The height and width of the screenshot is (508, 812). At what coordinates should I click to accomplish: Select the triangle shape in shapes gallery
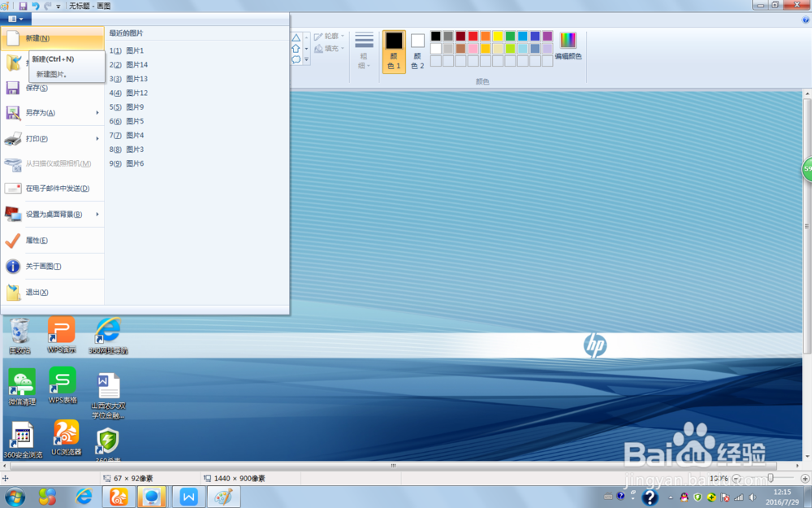tap(296, 37)
